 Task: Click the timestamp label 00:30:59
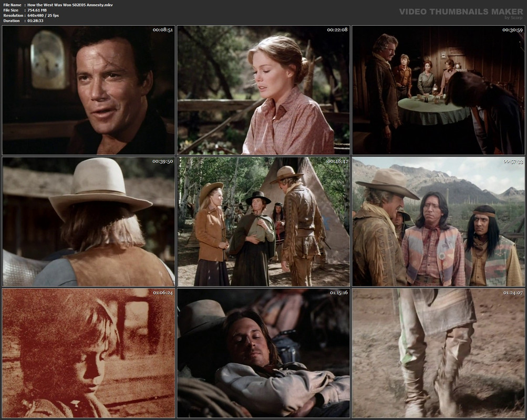click(512, 30)
